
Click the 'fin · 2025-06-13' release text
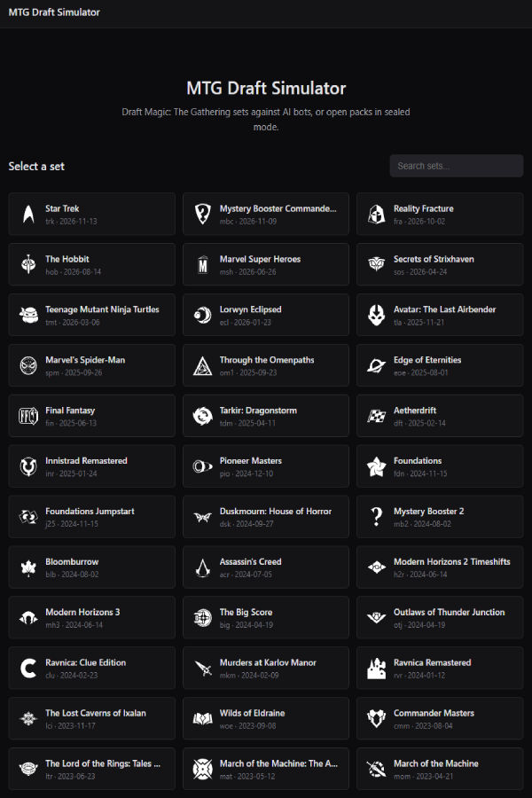pyautogui.click(x=71, y=423)
